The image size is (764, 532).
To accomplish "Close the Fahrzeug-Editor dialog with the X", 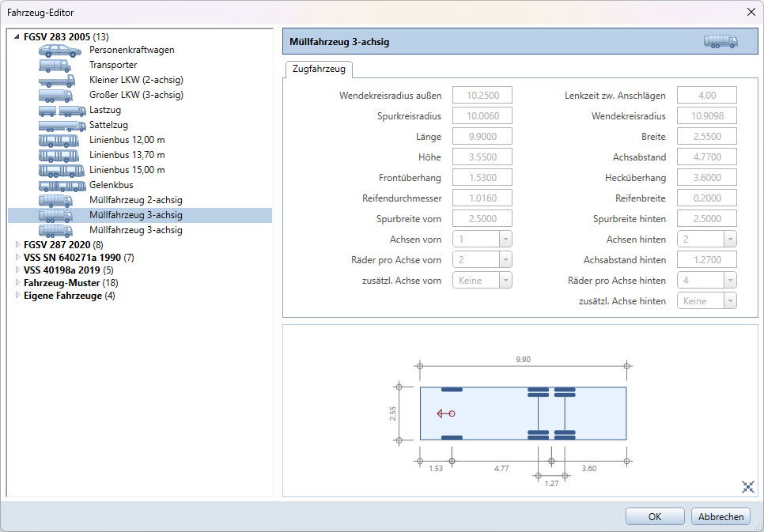I will click(x=751, y=12).
